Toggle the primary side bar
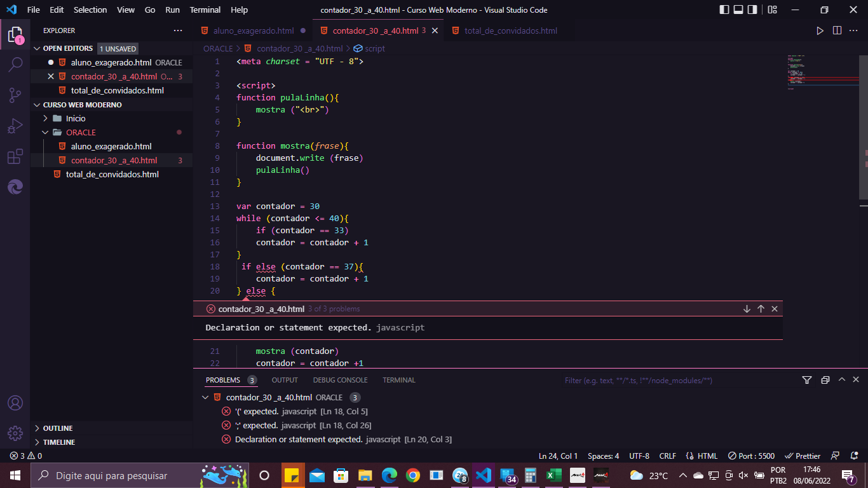Viewport: 868px width, 488px height. pos(724,10)
